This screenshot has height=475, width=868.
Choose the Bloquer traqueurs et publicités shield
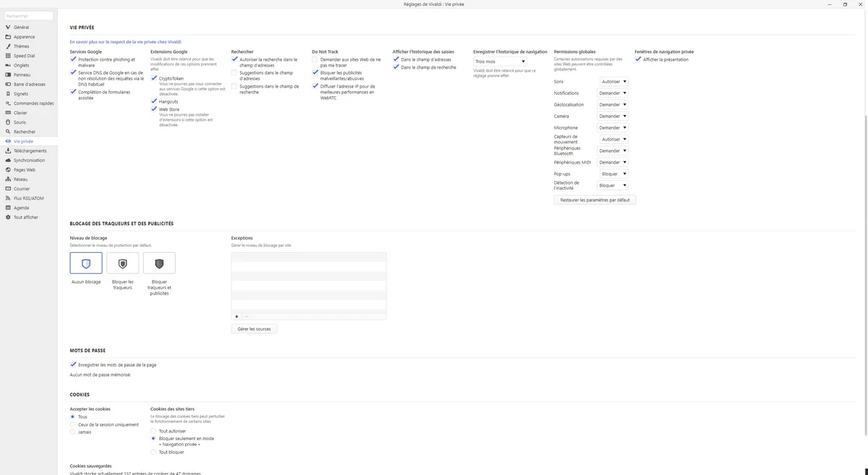(159, 264)
